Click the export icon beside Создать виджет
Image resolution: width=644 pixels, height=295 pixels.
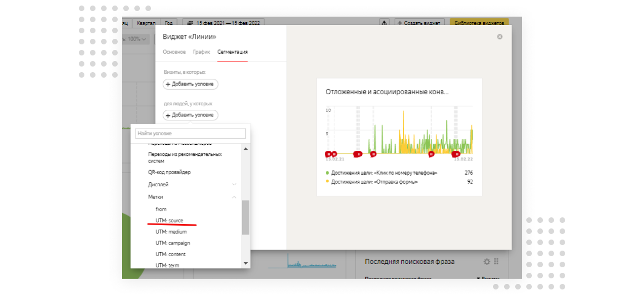tap(385, 23)
